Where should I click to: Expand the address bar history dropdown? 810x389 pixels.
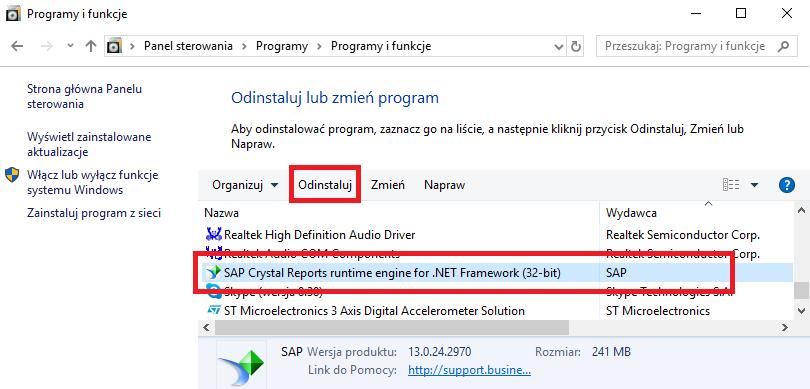(x=558, y=46)
